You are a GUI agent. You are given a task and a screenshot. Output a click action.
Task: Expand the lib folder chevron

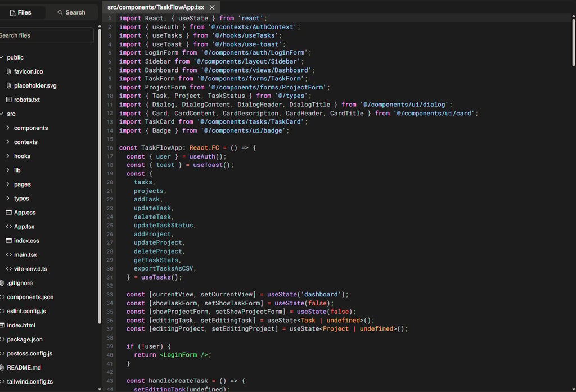8,170
